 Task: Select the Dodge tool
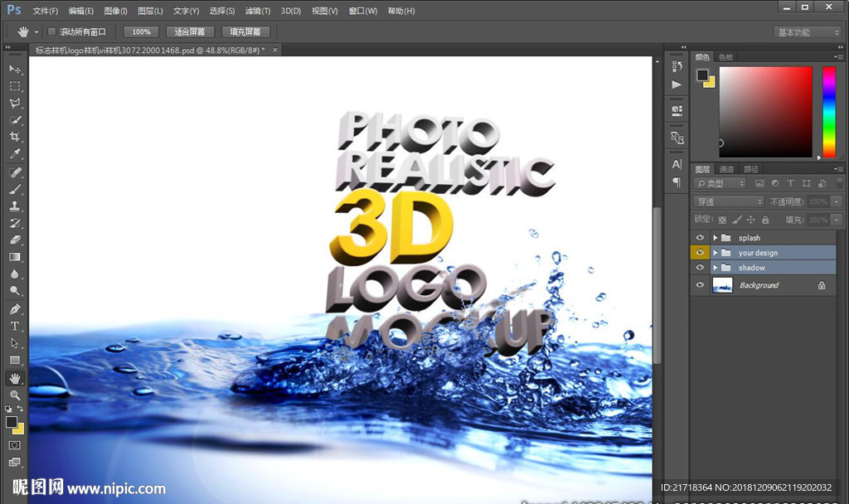[15, 290]
